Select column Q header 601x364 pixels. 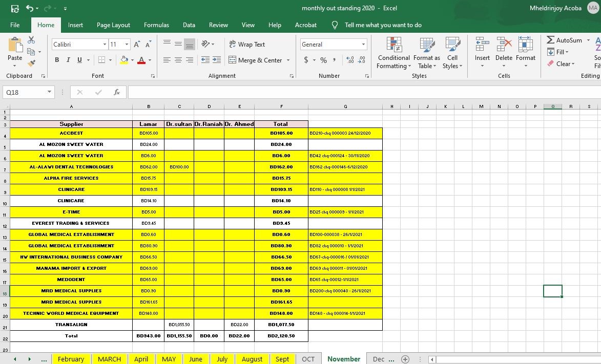tap(553, 106)
